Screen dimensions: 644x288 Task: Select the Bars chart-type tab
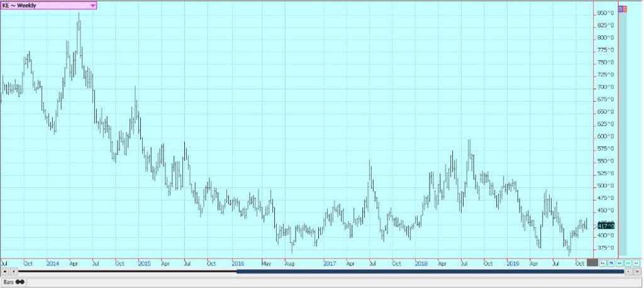click(x=14, y=282)
